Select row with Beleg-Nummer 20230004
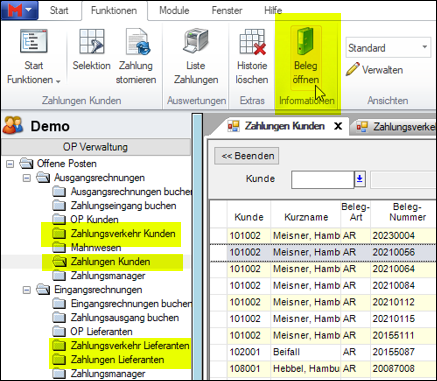The height and width of the screenshot is (381, 437). point(323,236)
